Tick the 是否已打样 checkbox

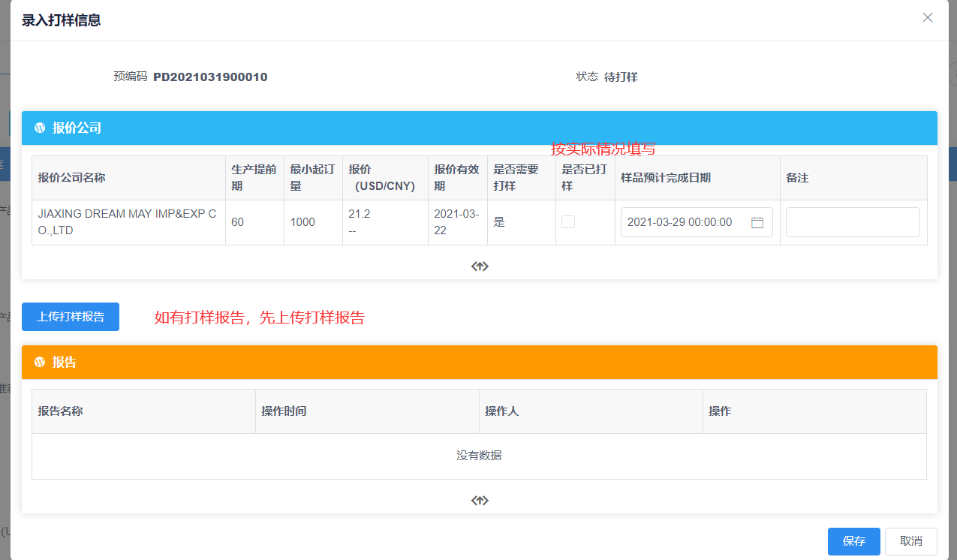(x=568, y=221)
